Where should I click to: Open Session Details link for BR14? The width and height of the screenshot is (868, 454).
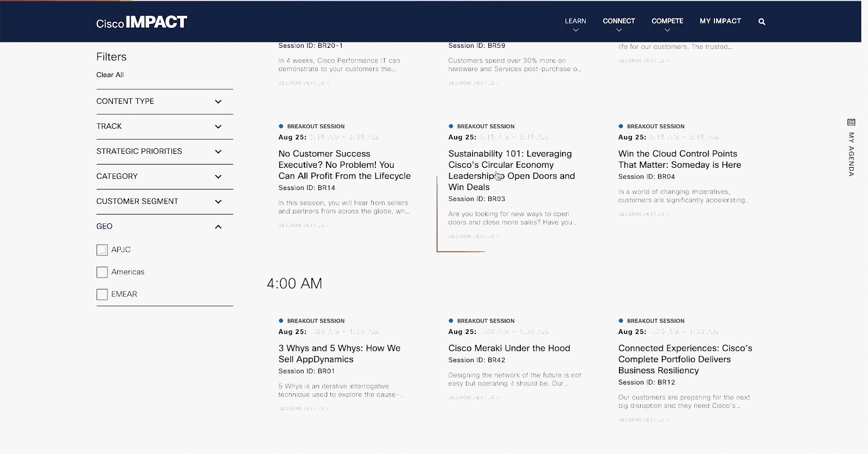click(304, 225)
